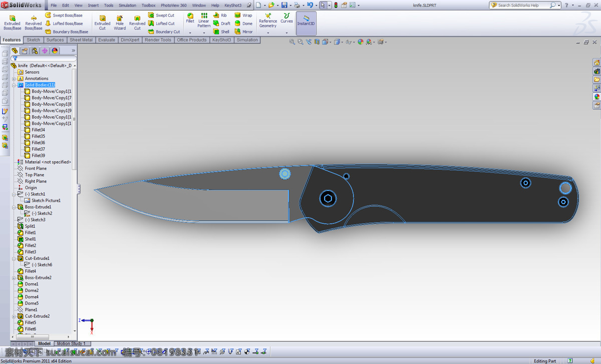Screen dimensions: 601x364
Task: Open the Fillet dropdown arrow
Action: [190, 33]
